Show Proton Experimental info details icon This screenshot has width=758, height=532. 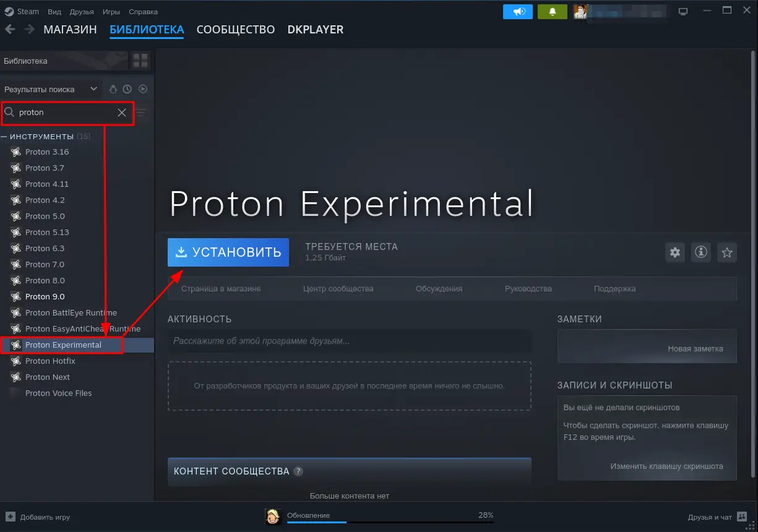click(701, 252)
